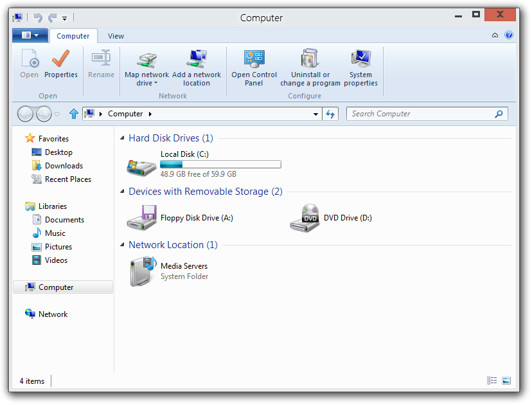The width and height of the screenshot is (532, 405).
Task: Collapse the Hard Disk Drives group
Action: [x=123, y=138]
